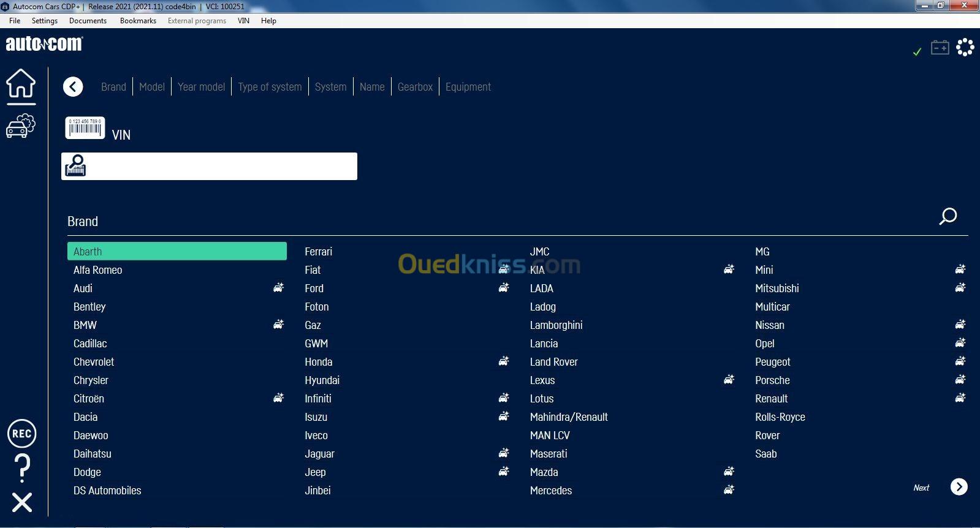The height and width of the screenshot is (528, 980).
Task: Click the VIN barcode icon
Action: (85, 128)
